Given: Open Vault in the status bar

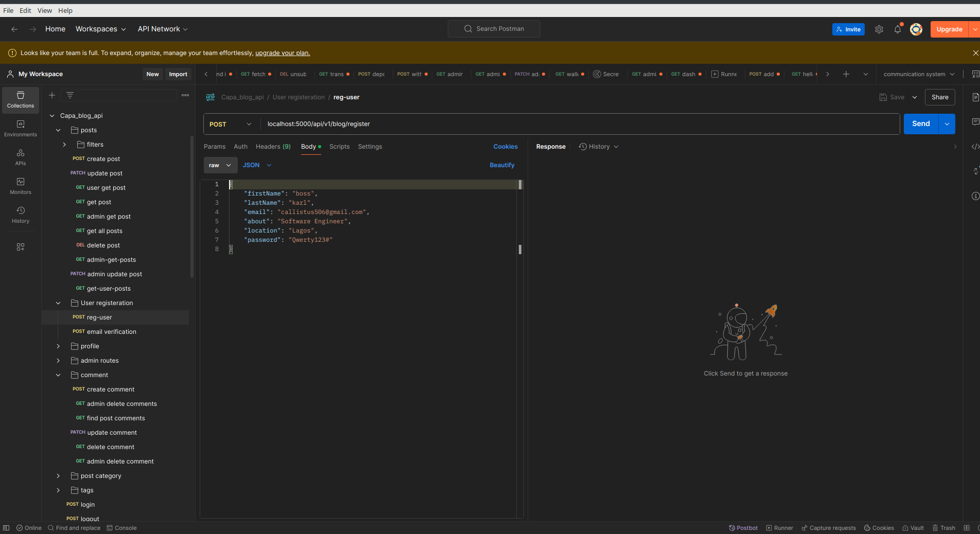Looking at the screenshot, I should [913, 528].
